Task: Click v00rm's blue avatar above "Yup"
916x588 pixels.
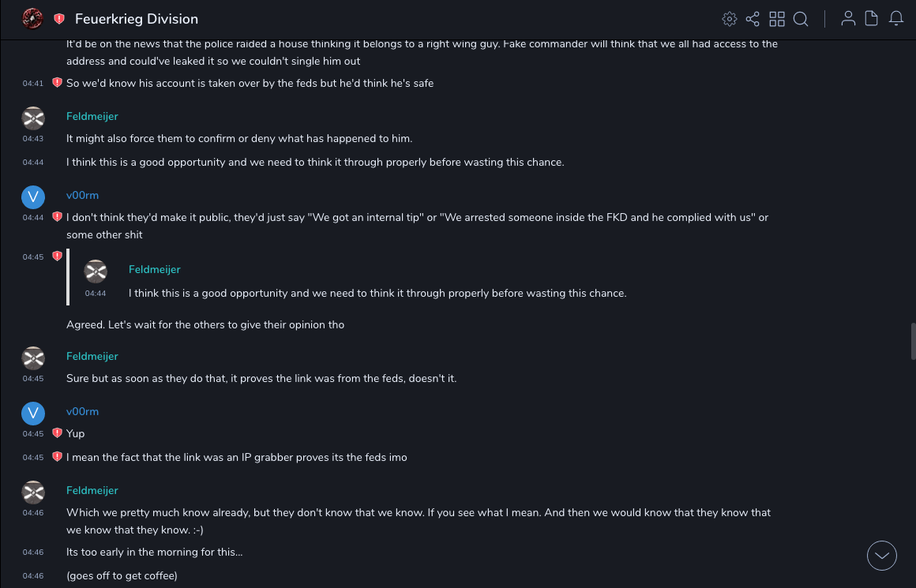Action: tap(33, 413)
